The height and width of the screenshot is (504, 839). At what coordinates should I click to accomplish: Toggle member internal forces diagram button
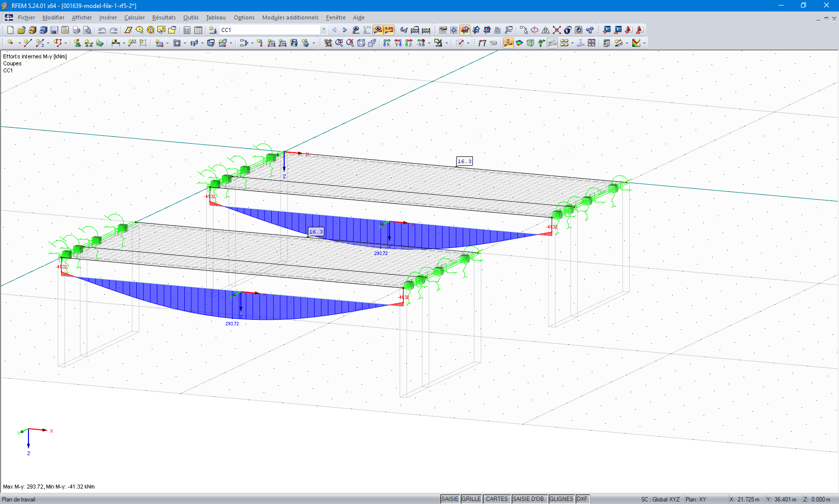[x=508, y=43]
